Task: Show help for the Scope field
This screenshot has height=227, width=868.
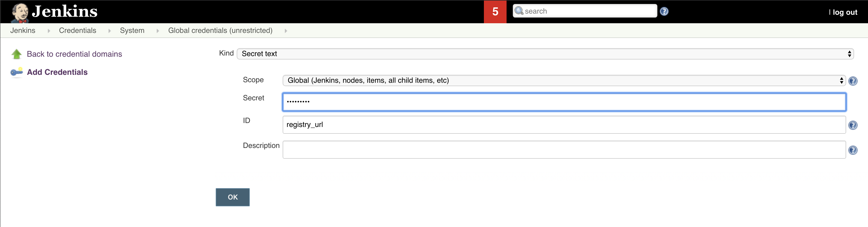Action: coord(852,81)
